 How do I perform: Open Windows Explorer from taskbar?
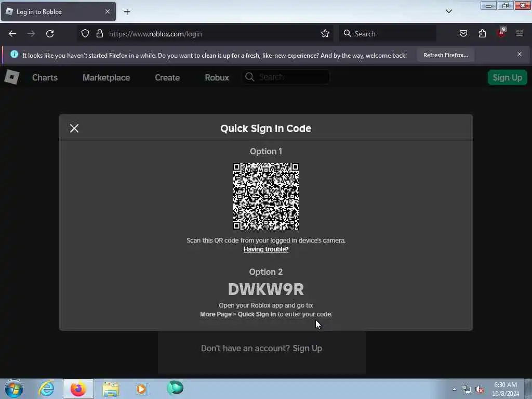point(111,390)
